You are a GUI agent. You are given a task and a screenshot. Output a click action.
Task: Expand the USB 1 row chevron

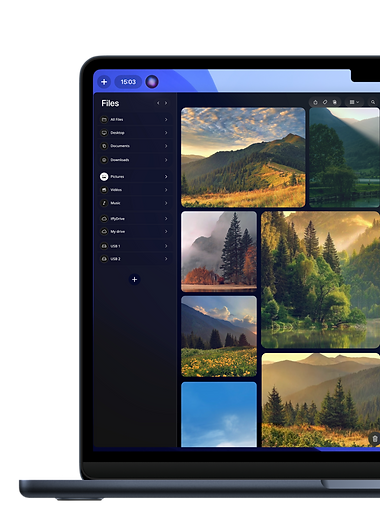coord(166,246)
